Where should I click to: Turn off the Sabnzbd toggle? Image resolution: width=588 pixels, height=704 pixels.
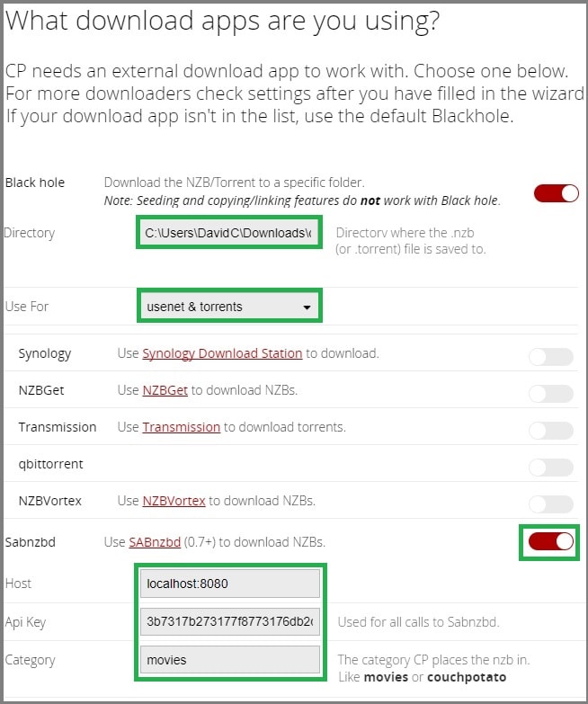tap(551, 541)
